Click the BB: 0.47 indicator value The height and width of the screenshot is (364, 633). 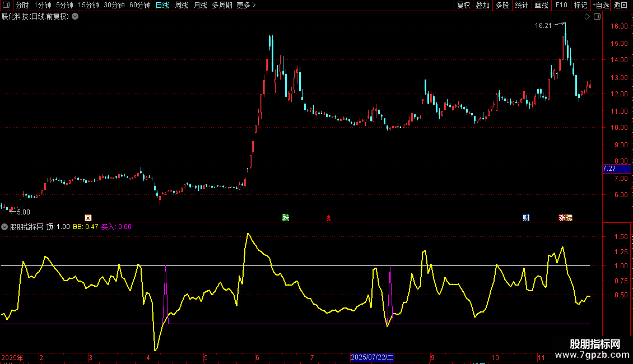click(x=86, y=227)
